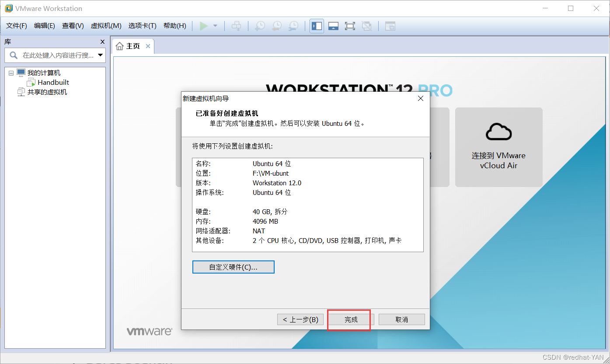Screen dimensions: 610x364
Task: Close the 主页 tab
Action: point(148,46)
